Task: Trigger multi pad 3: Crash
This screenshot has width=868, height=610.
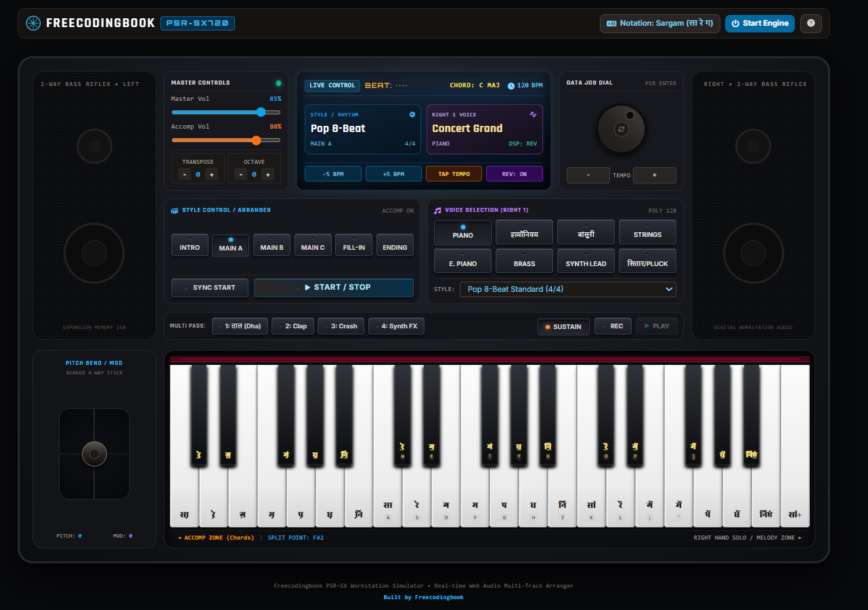Action: coord(341,326)
